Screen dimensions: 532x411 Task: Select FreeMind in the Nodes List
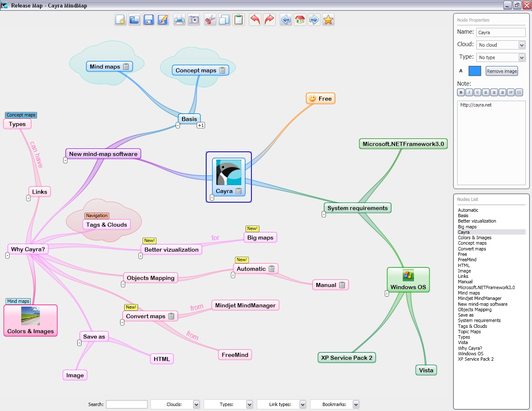click(467, 260)
